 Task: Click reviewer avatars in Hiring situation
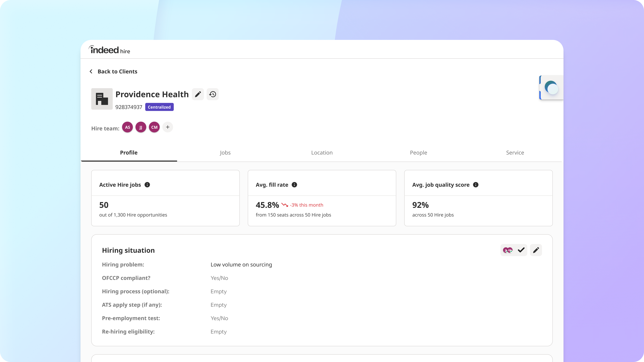point(508,250)
